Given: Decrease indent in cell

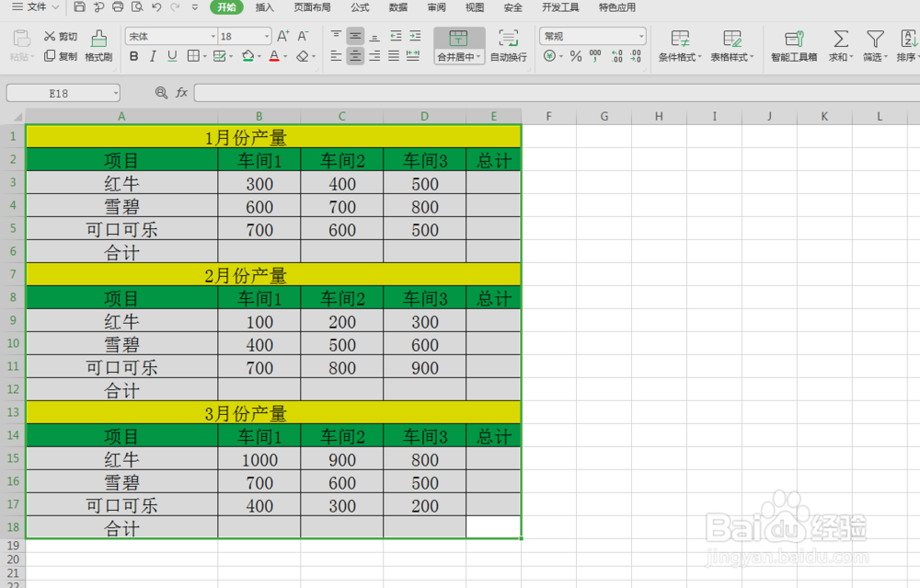Looking at the screenshot, I should [396, 36].
